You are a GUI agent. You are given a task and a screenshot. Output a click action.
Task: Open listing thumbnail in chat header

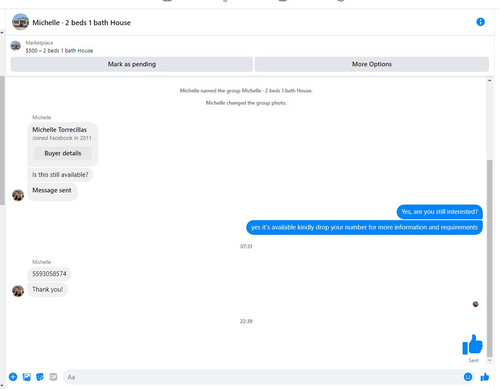pos(20,22)
